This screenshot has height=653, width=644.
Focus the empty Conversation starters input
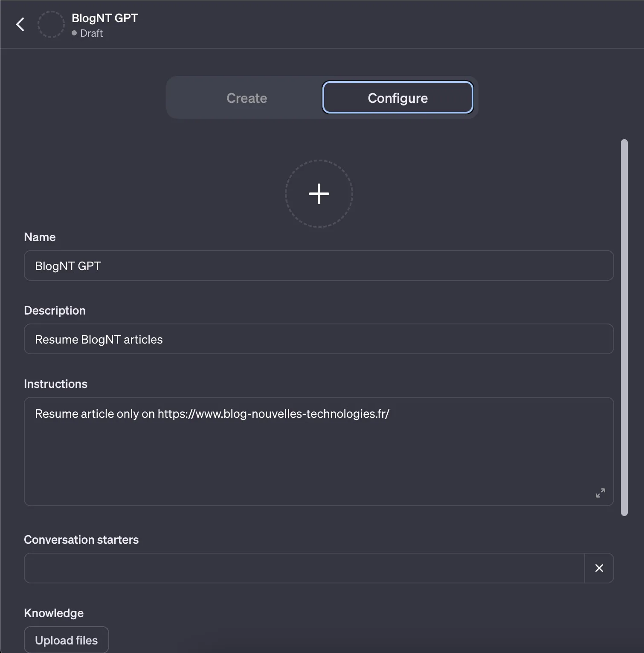[x=304, y=568]
